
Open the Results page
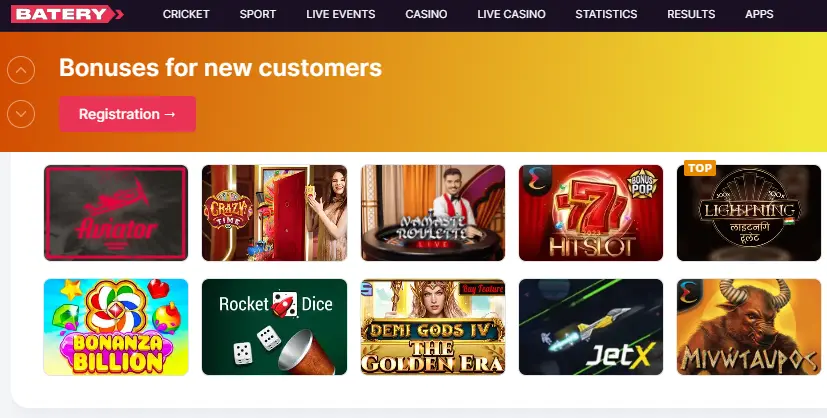click(691, 14)
